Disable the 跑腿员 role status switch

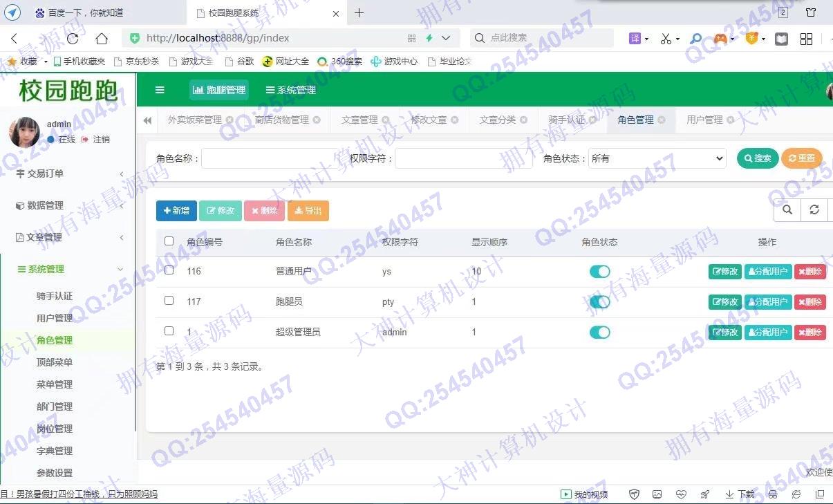click(599, 302)
